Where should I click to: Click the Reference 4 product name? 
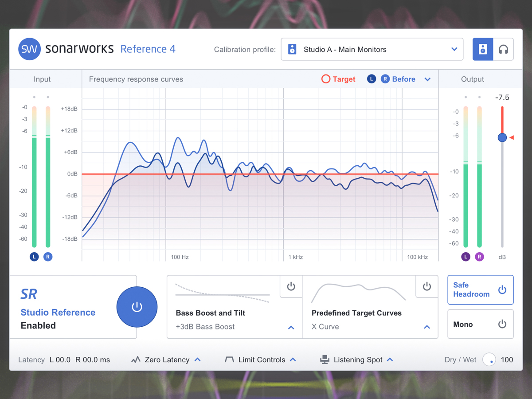148,49
